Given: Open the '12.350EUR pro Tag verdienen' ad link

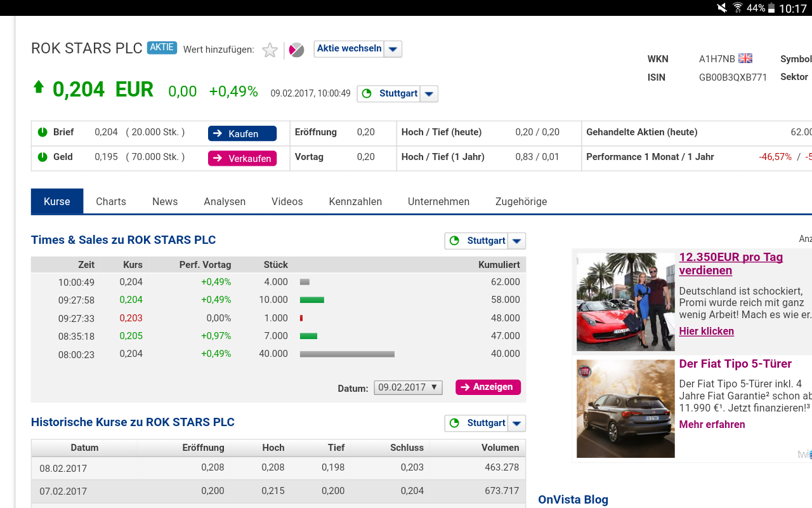Looking at the screenshot, I should point(731,264).
